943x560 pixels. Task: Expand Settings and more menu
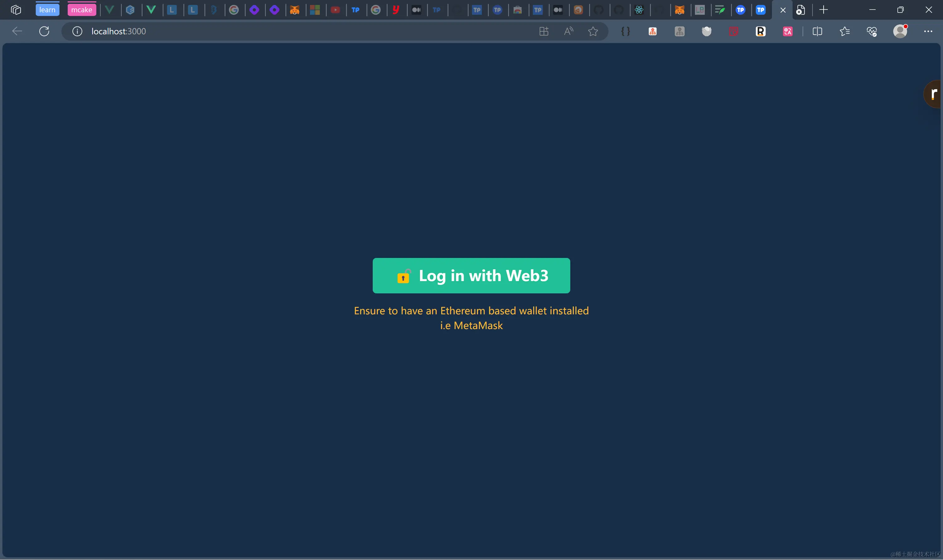[928, 31]
